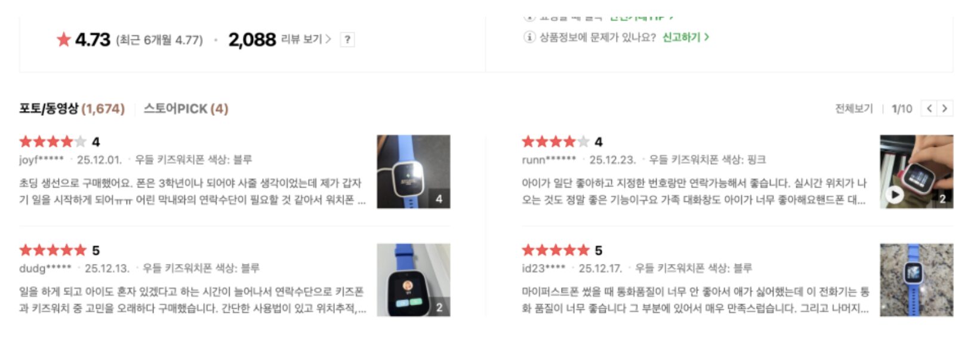
Task: Click the four-star rating on runn****** review
Action: 555,142
